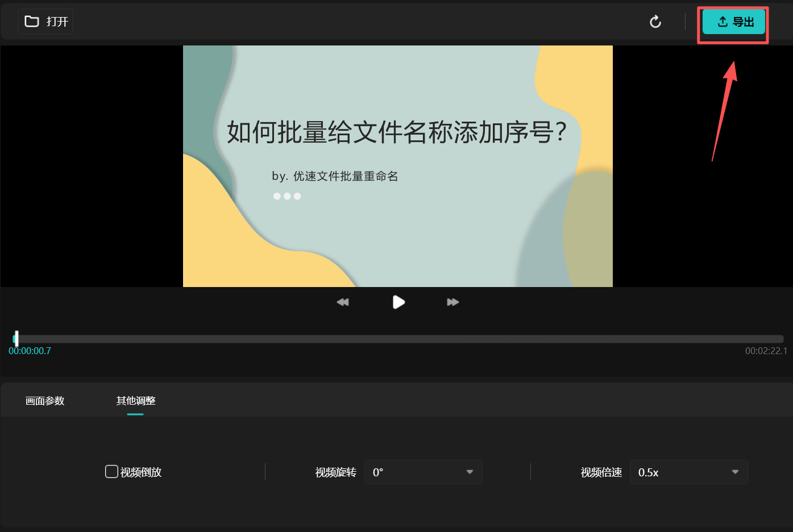The width and height of the screenshot is (793, 532).
Task: Click the play icon to start video
Action: tap(398, 302)
